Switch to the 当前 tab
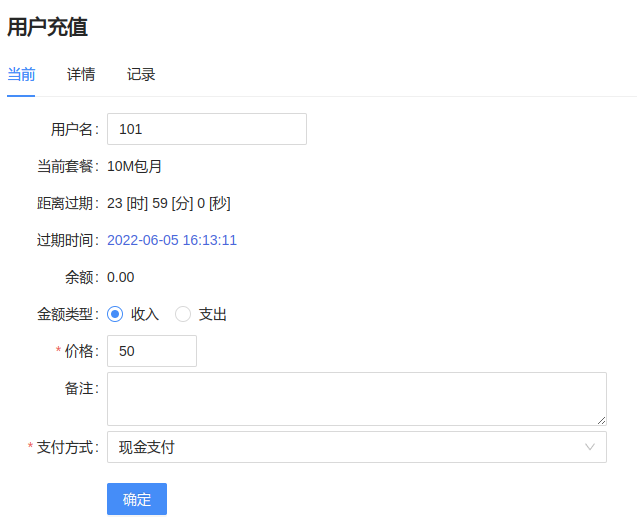This screenshot has height=529, width=637. coord(21,75)
